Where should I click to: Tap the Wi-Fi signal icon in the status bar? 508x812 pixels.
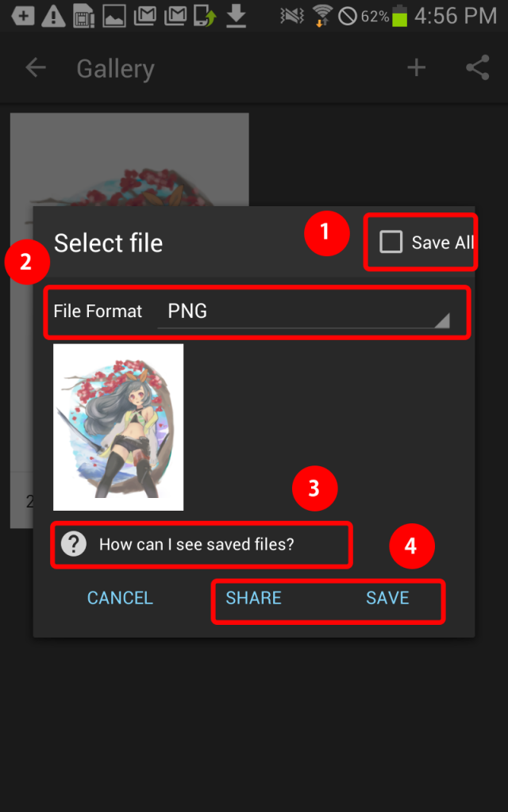click(x=322, y=16)
